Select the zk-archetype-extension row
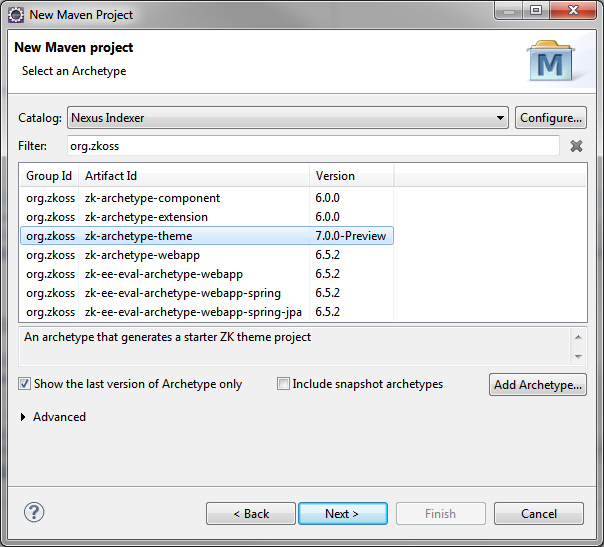Image resolution: width=604 pixels, height=547 pixels. 207,217
